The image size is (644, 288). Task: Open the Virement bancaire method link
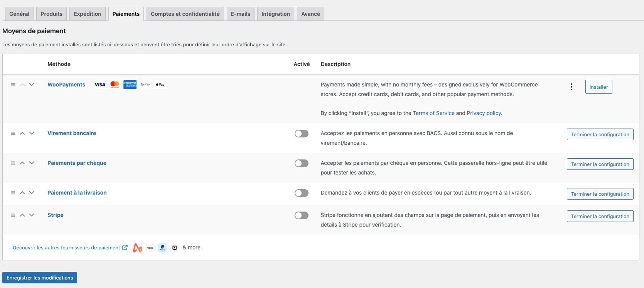[72, 133]
